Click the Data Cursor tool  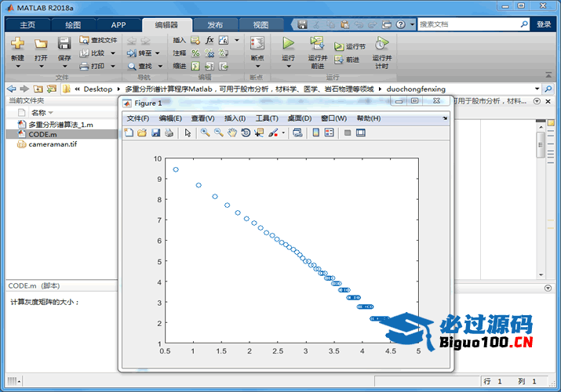point(259,133)
